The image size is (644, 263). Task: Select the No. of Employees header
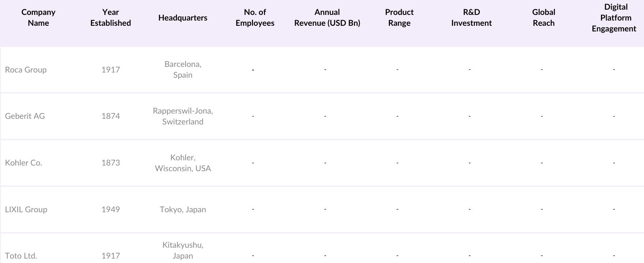coord(255,18)
